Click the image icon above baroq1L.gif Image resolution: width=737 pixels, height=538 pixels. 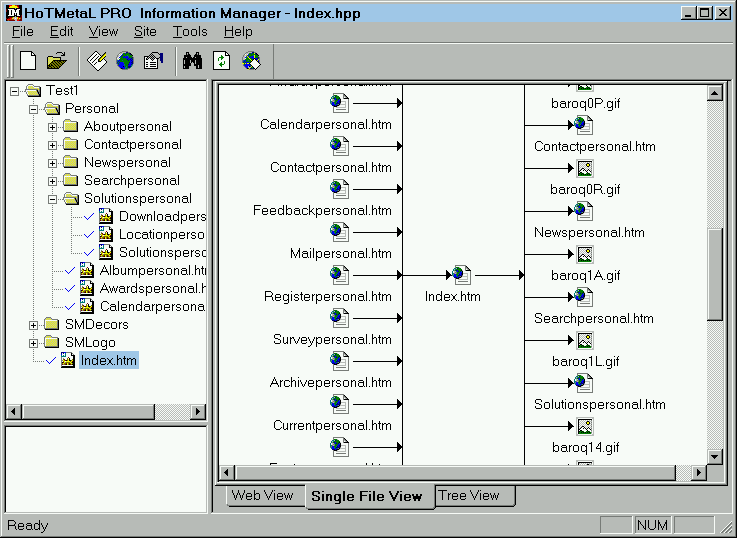pos(585,340)
